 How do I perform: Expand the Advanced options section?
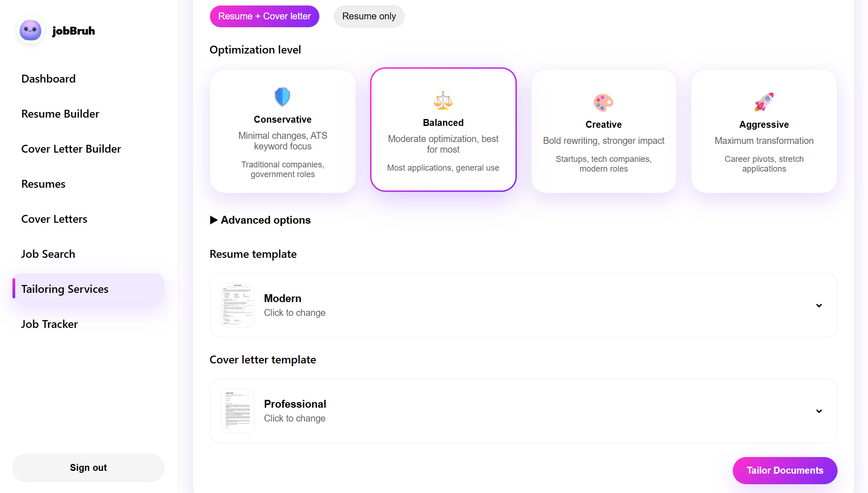click(260, 220)
